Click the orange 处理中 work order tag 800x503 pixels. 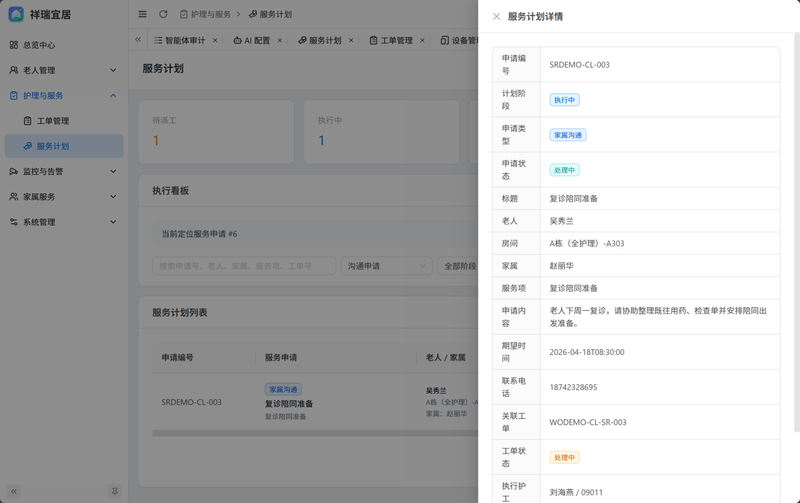click(x=564, y=458)
